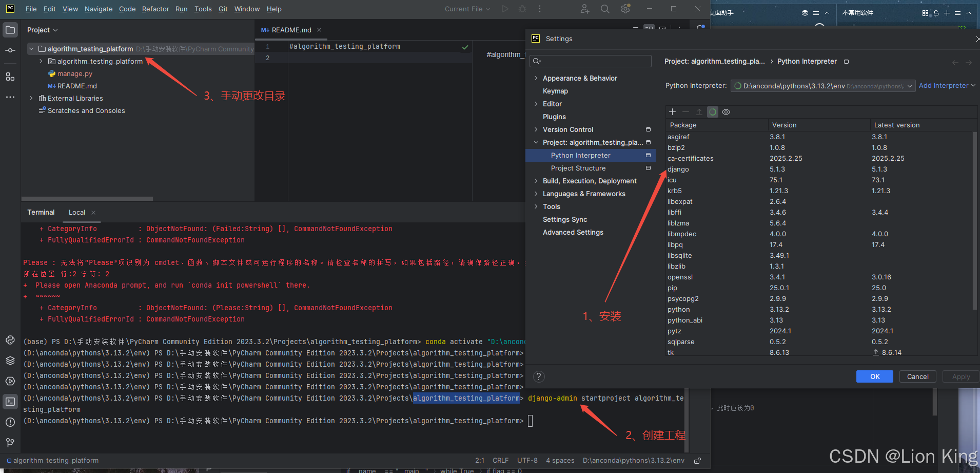Click the OK button in Settings
The height and width of the screenshot is (473, 980).
point(874,376)
